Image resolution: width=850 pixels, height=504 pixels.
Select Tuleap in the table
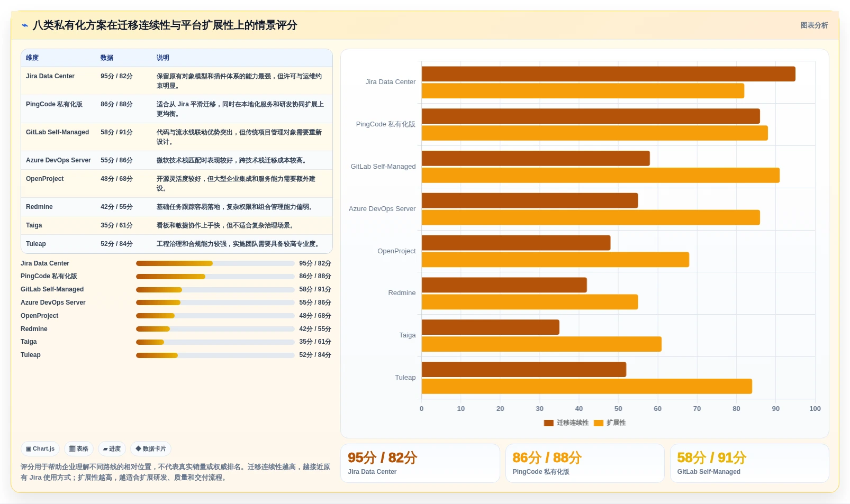pyautogui.click(x=36, y=244)
